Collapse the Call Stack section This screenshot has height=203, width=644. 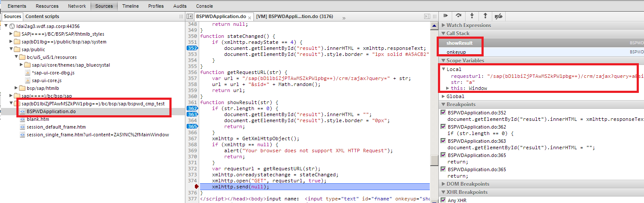coord(443,33)
